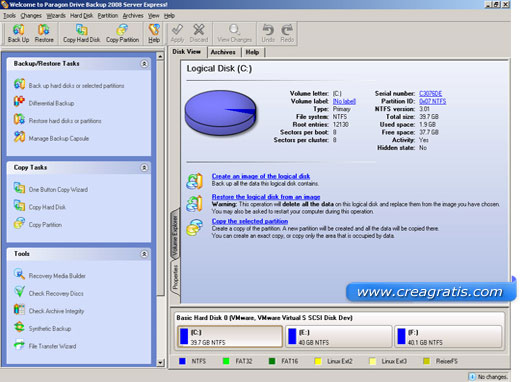530x382 pixels.
Task: Click the sidebar scrollbar up arrow
Action: [160, 56]
